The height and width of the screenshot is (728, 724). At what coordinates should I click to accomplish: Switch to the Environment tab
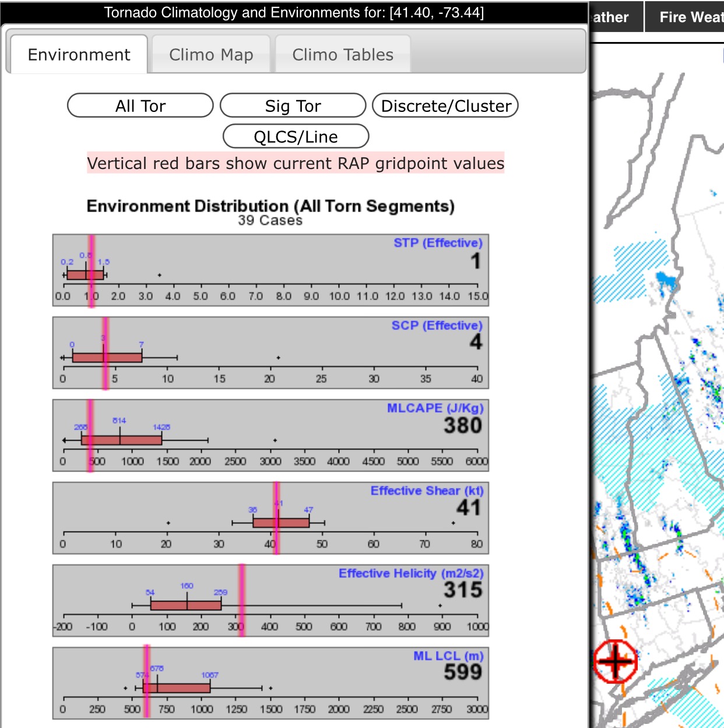point(79,55)
